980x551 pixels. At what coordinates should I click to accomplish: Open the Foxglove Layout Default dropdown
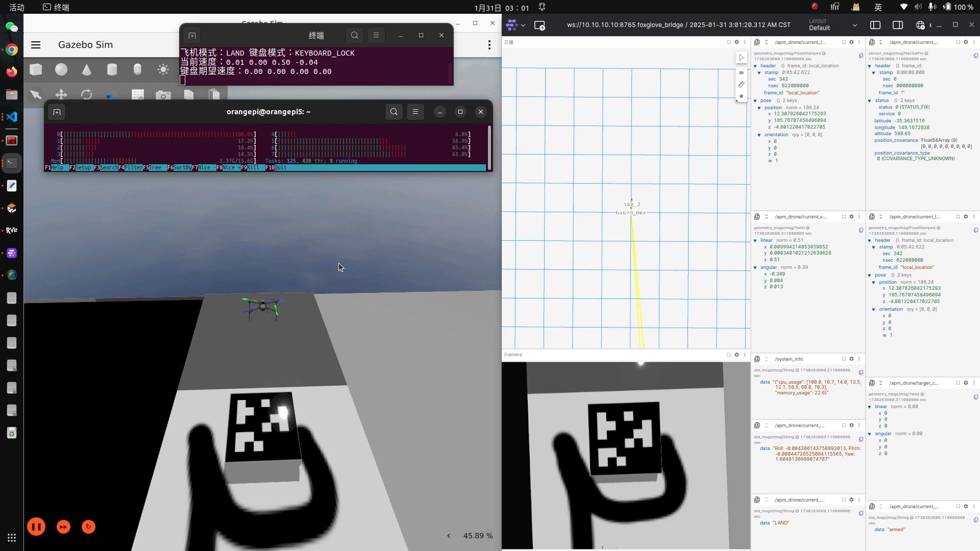(x=833, y=25)
